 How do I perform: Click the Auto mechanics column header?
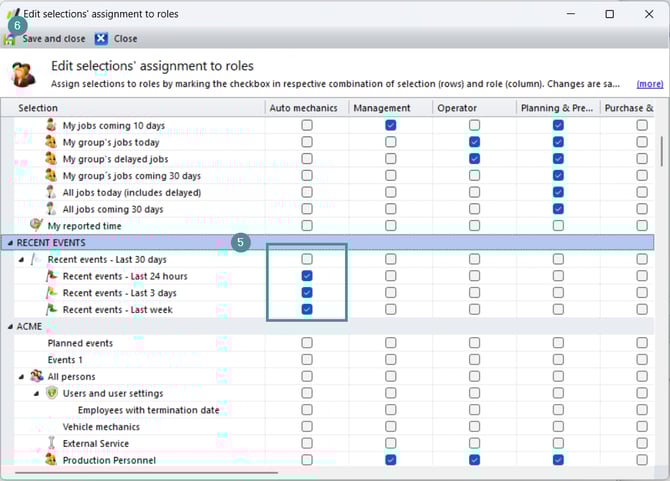(306, 108)
